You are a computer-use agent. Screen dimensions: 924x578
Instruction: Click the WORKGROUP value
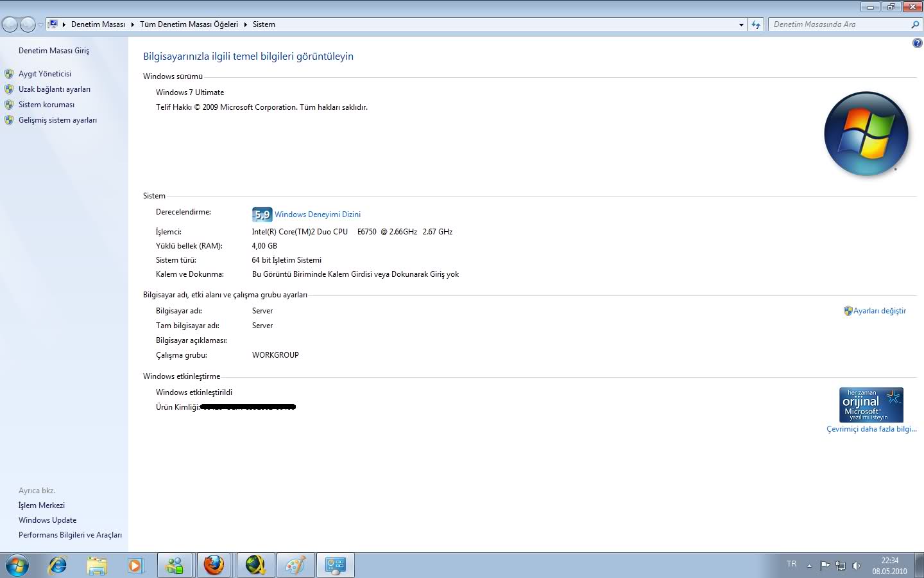click(275, 355)
